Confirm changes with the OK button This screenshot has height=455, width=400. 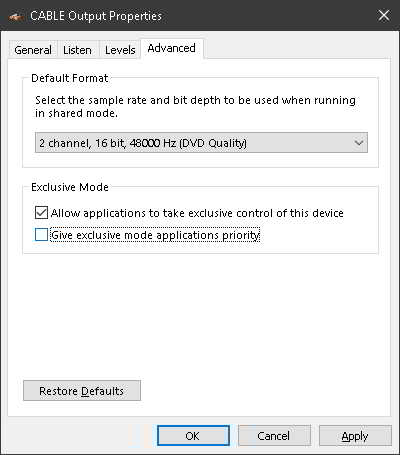[x=193, y=436]
